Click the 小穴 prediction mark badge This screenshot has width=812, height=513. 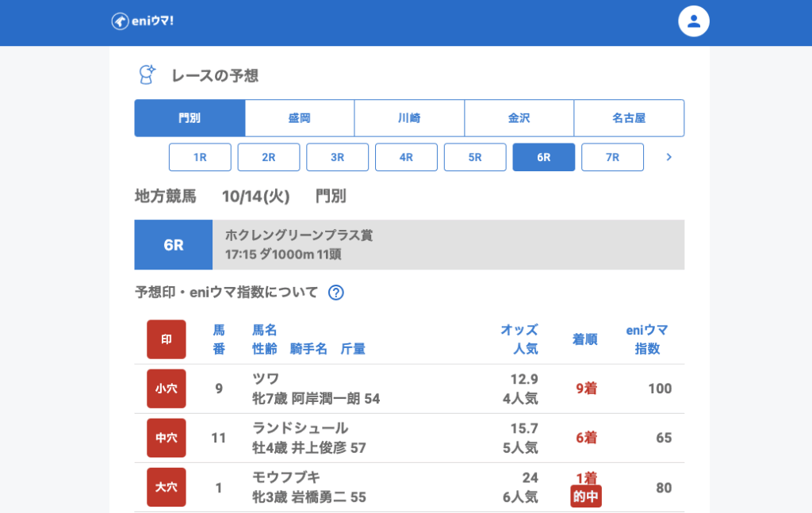tap(167, 389)
